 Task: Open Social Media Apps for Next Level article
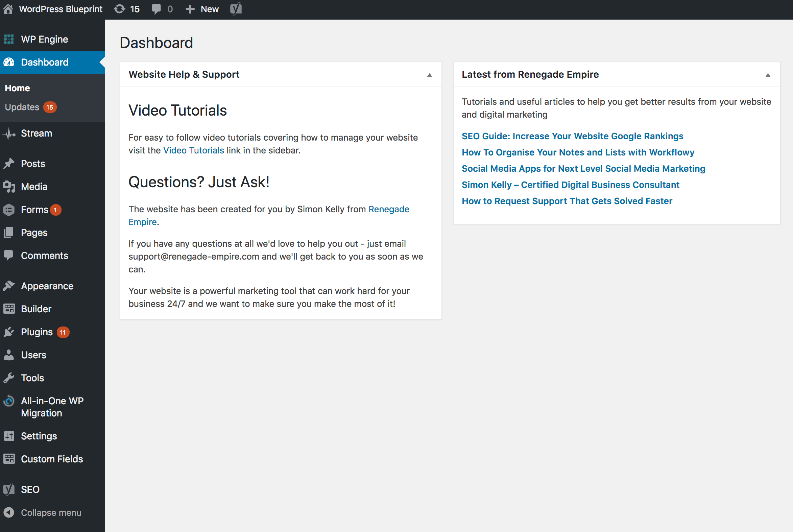click(583, 169)
